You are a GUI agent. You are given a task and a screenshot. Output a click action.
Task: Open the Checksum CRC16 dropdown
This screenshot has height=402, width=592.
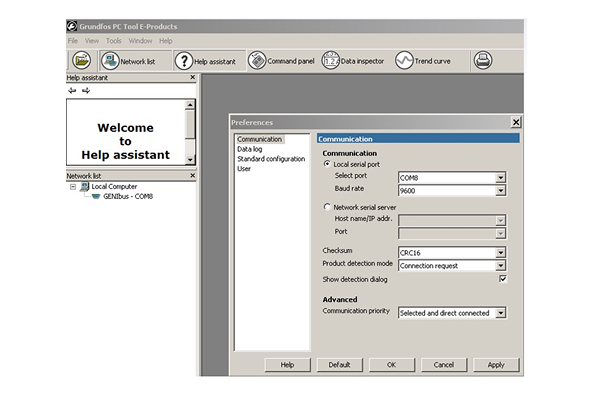pyautogui.click(x=501, y=253)
